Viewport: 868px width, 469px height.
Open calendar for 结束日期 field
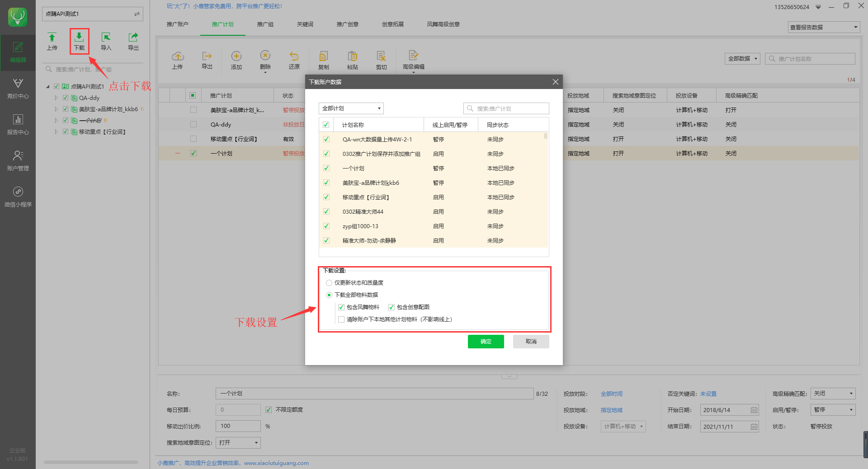754,427
